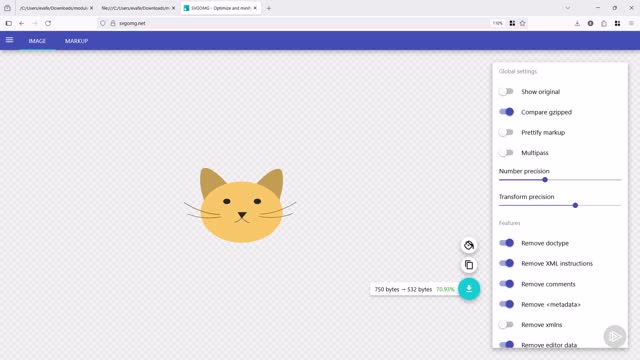Click the Features section heading
The width and height of the screenshot is (640, 360).
point(509,223)
